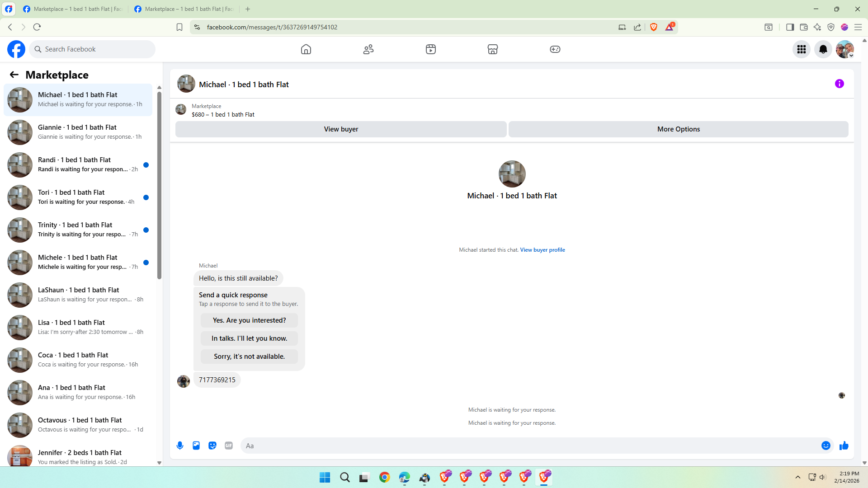Open the Facebook apps grid menu
Viewport: 868px width, 488px height.
(x=802, y=49)
